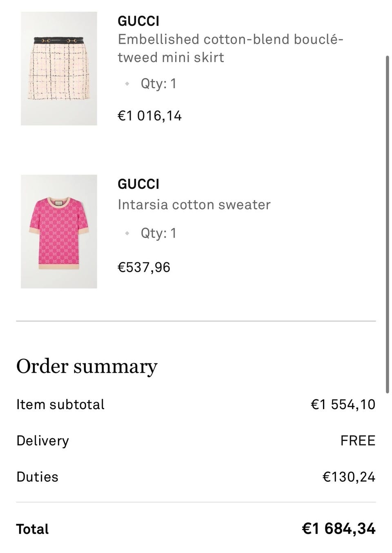Viewport: 392px width, 553px height.
Task: Click the GUCCI brand above the mini skirt
Action: [x=138, y=21]
